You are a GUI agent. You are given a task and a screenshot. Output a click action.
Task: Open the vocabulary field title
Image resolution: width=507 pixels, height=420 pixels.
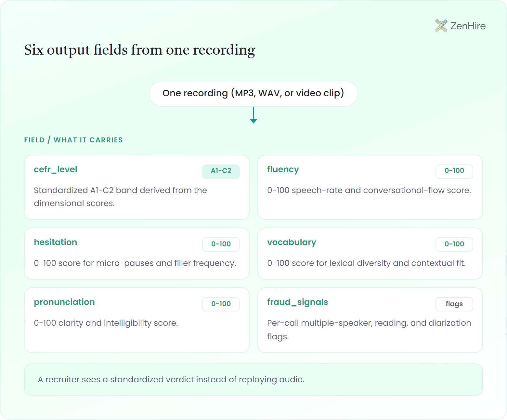click(292, 243)
